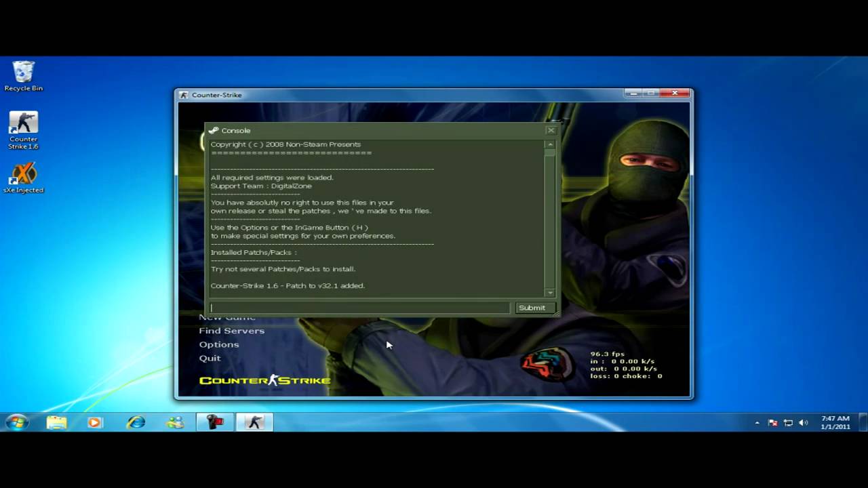Click 'All required settings were loaded.' line
Screen dimensions: 868x488
pyautogui.click(x=272, y=178)
